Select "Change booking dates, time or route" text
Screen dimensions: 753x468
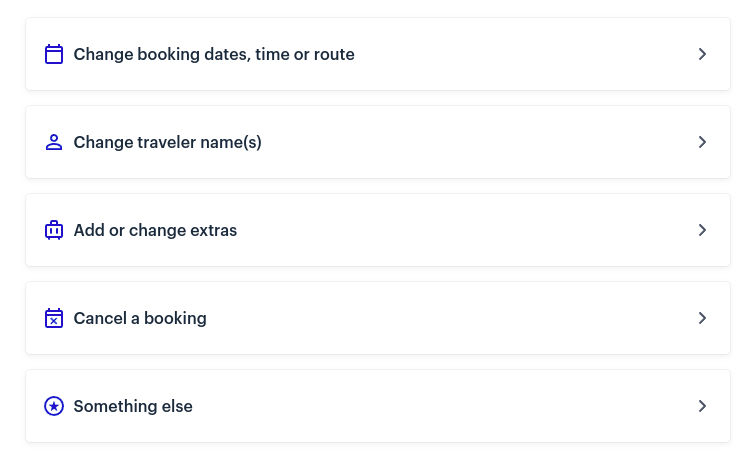click(214, 54)
